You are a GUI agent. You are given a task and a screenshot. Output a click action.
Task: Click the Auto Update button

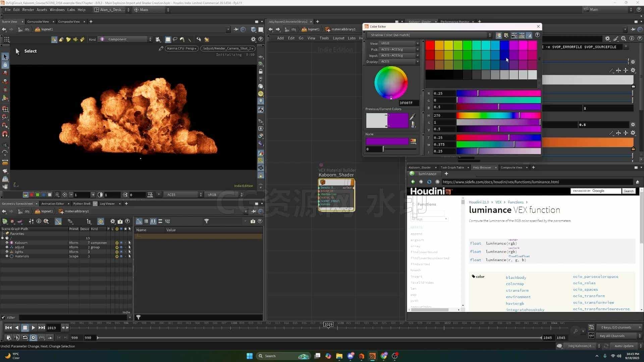[x=624, y=346]
